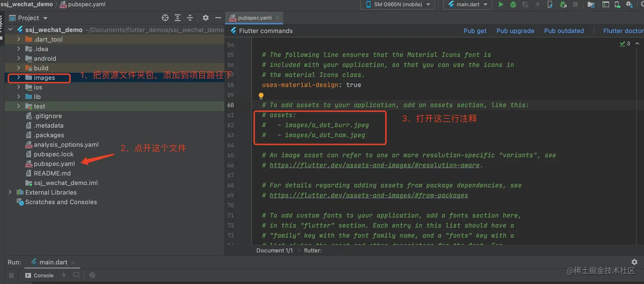
Task: Open the resolution-aware flutter.dev link on line 66
Action: tap(375, 165)
